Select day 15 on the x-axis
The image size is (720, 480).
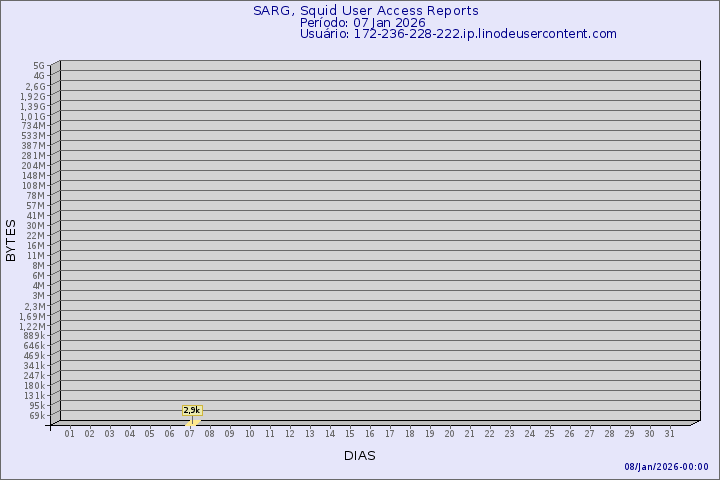point(349,433)
